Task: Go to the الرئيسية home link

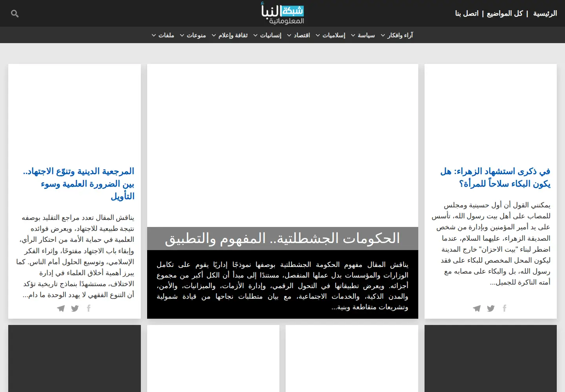Action: pyautogui.click(x=545, y=13)
